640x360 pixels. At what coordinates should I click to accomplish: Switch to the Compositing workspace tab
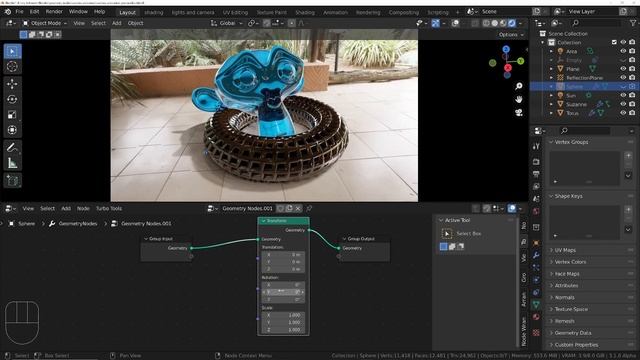(404, 13)
